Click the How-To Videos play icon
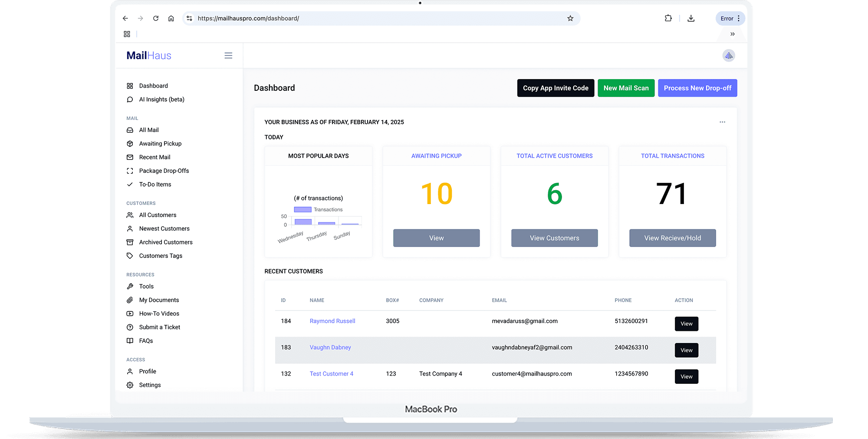 point(130,314)
